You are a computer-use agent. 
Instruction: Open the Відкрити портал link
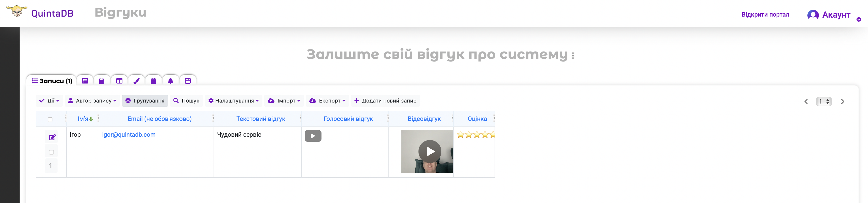click(765, 15)
